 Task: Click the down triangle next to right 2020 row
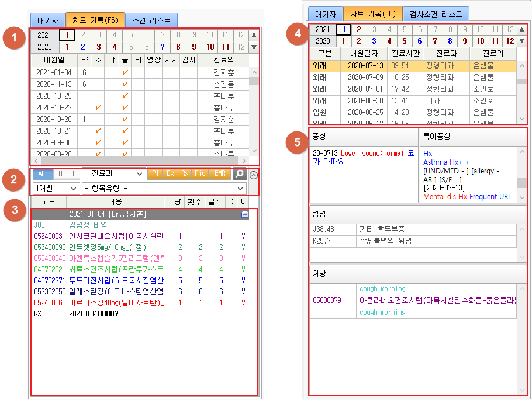(521, 41)
